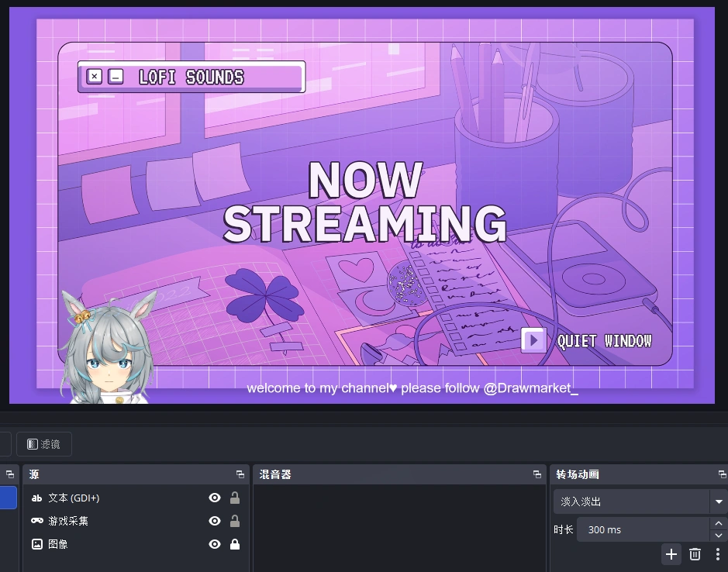Click the pop-out icon on 源 panel header
This screenshot has height=572, width=728.
pyautogui.click(x=240, y=474)
